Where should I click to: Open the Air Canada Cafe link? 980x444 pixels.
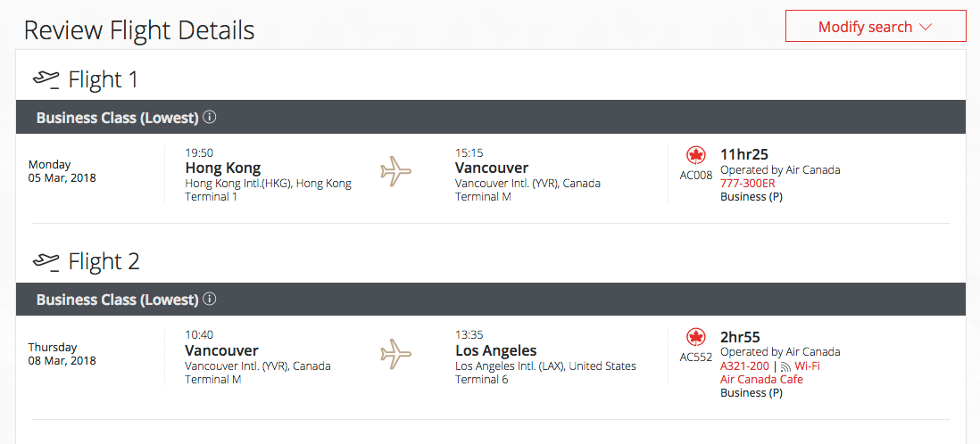(x=761, y=380)
